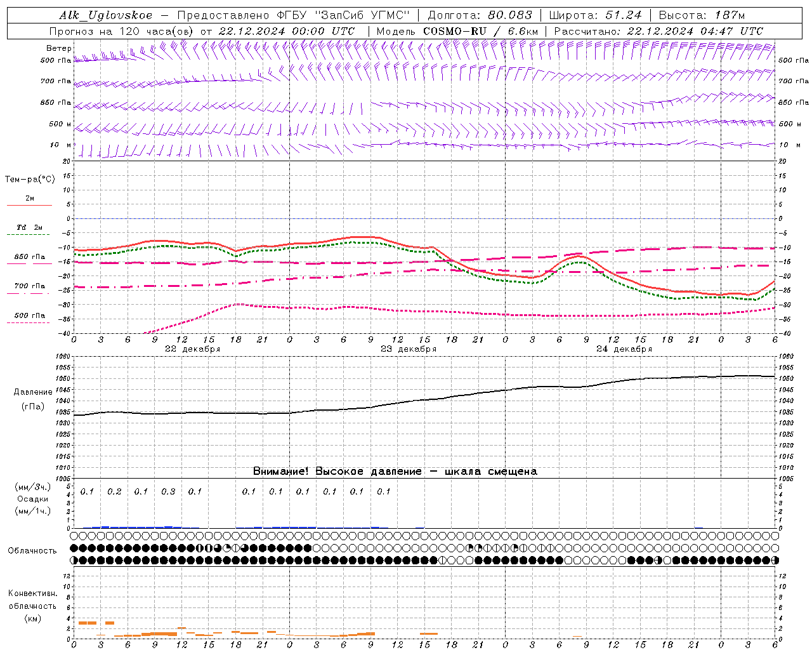Select the 700 гПа temperature legend entry

(29, 286)
